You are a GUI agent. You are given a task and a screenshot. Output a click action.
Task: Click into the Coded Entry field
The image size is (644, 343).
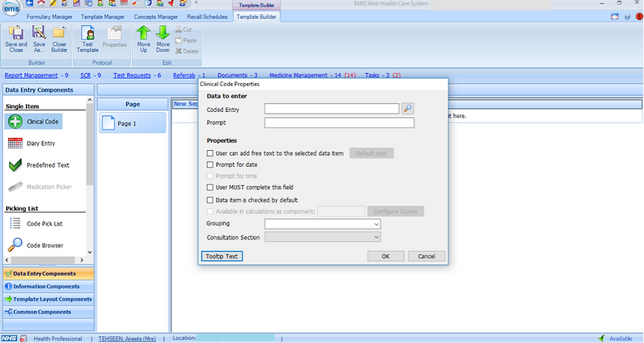click(x=332, y=109)
